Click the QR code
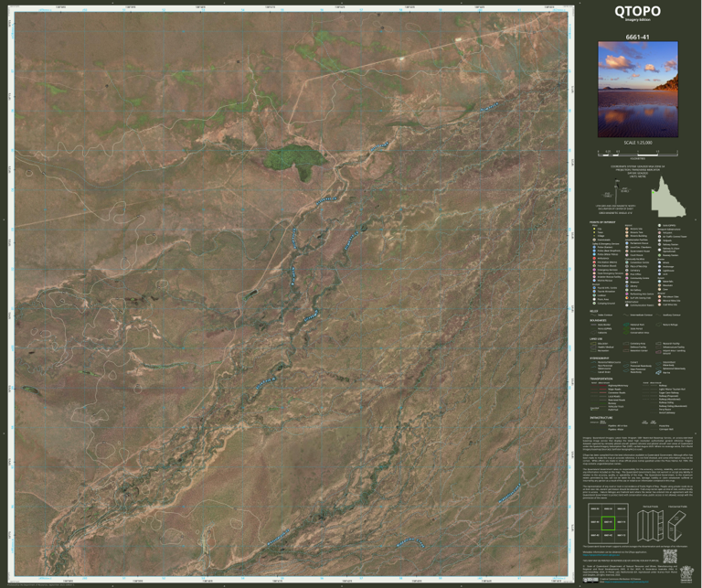This screenshot has width=702, height=588. tap(670, 556)
